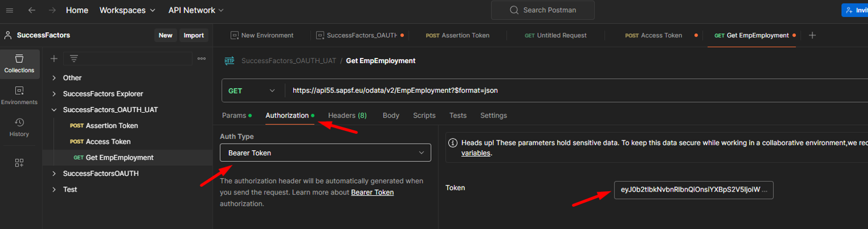Click the Invite button
Image resolution: width=868 pixels, height=229 pixels.
tap(855, 10)
